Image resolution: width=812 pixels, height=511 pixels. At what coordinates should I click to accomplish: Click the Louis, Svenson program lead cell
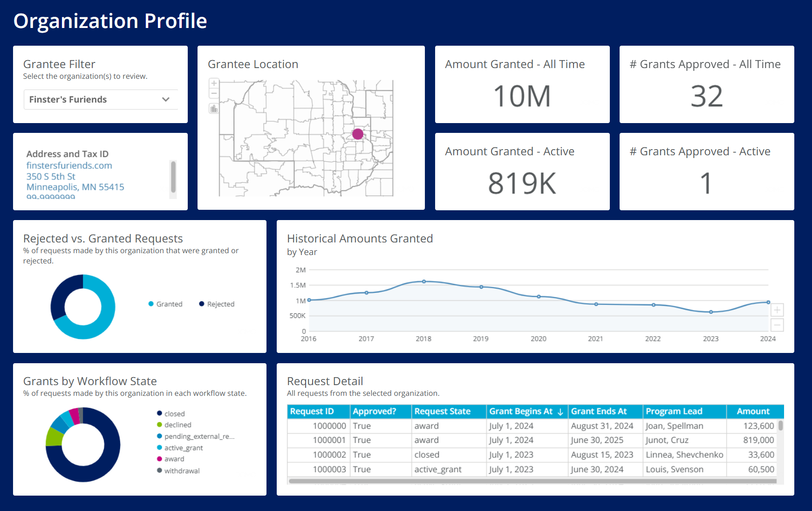pos(684,470)
